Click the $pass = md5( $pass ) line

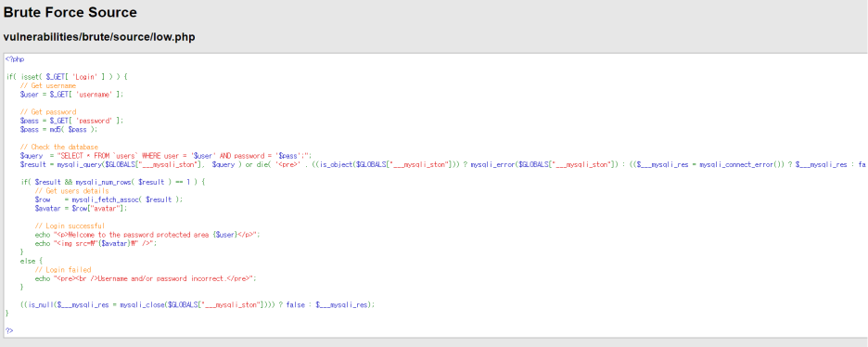[58, 130]
